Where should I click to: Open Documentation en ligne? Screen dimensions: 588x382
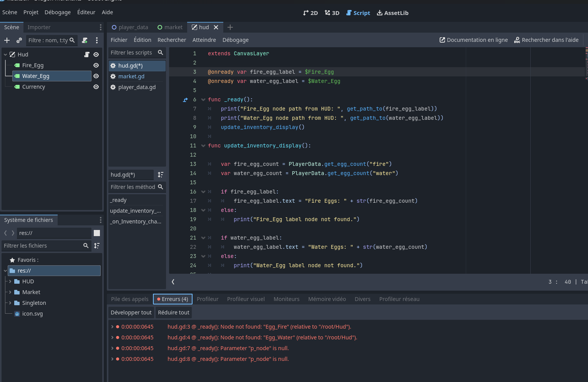(x=473, y=40)
